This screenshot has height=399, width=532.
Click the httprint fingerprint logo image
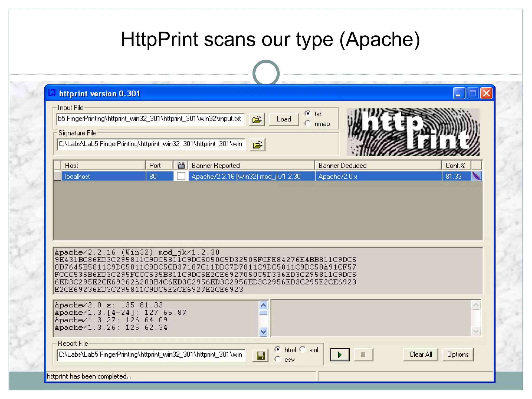(413, 132)
